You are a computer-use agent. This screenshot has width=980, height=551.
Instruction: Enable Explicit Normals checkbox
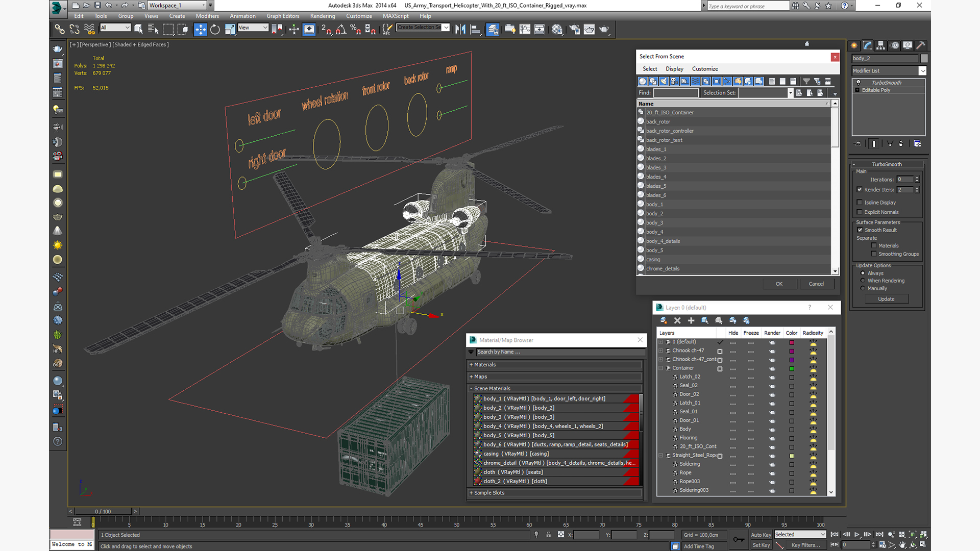point(860,212)
